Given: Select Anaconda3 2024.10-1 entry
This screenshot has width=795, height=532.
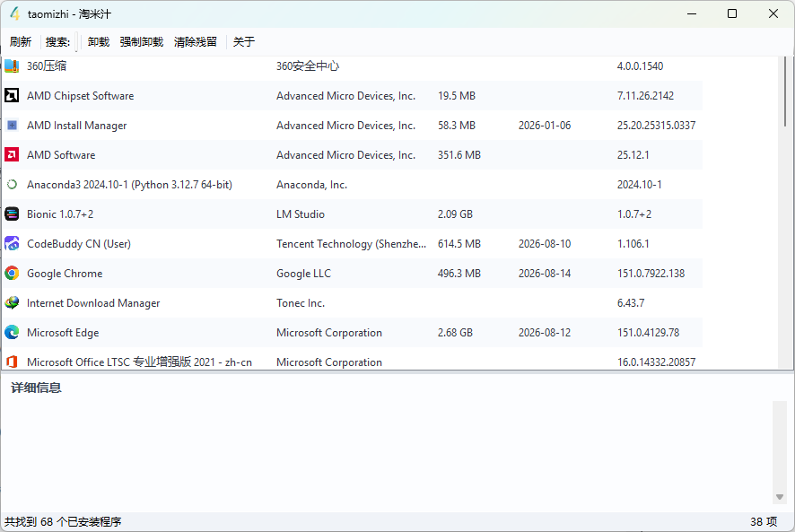Looking at the screenshot, I should click(x=129, y=185).
